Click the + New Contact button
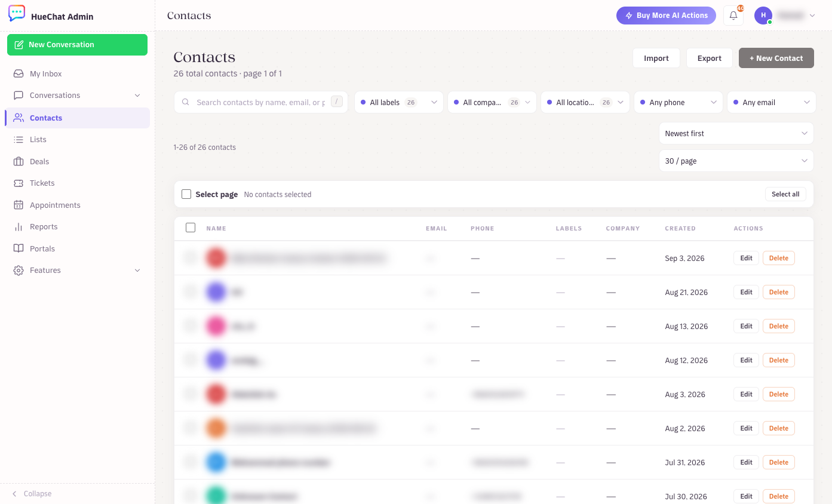This screenshot has height=504, width=832. (776, 58)
